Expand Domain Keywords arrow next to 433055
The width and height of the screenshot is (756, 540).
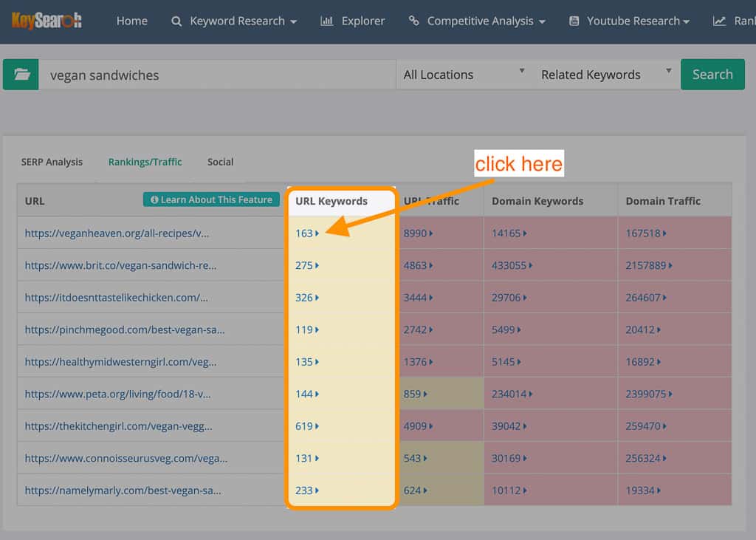(x=530, y=264)
